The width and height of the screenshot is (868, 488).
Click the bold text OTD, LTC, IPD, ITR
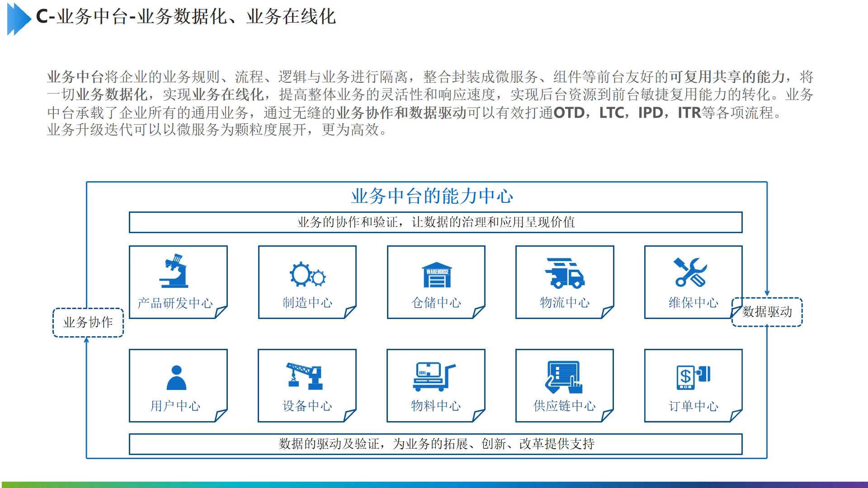pos(627,113)
